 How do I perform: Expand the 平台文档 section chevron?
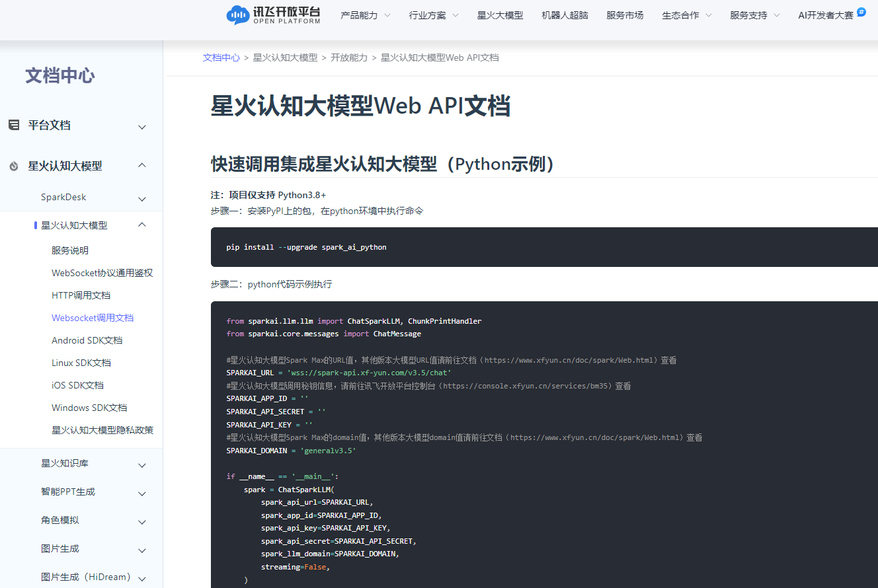pyautogui.click(x=142, y=127)
